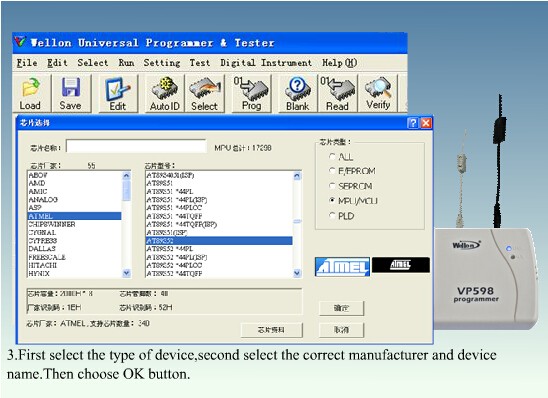Select DALLAS in manufacturer list
548x398 pixels.
[74, 249]
